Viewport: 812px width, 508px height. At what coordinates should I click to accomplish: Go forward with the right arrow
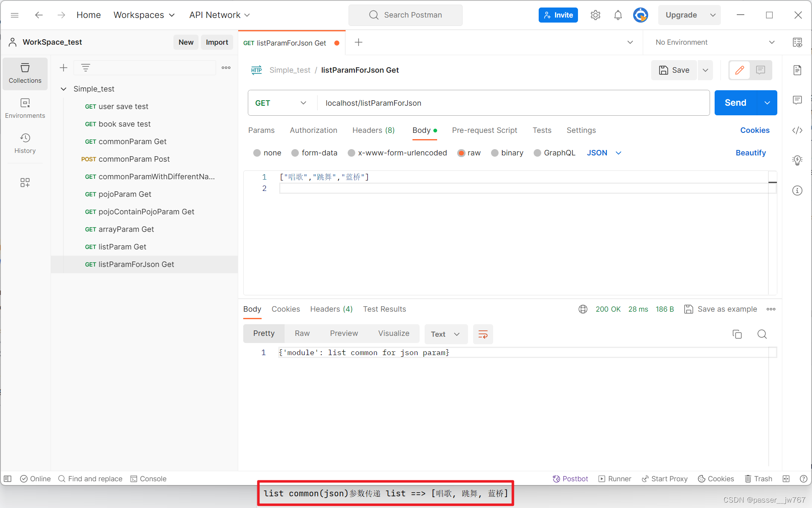tap(61, 15)
